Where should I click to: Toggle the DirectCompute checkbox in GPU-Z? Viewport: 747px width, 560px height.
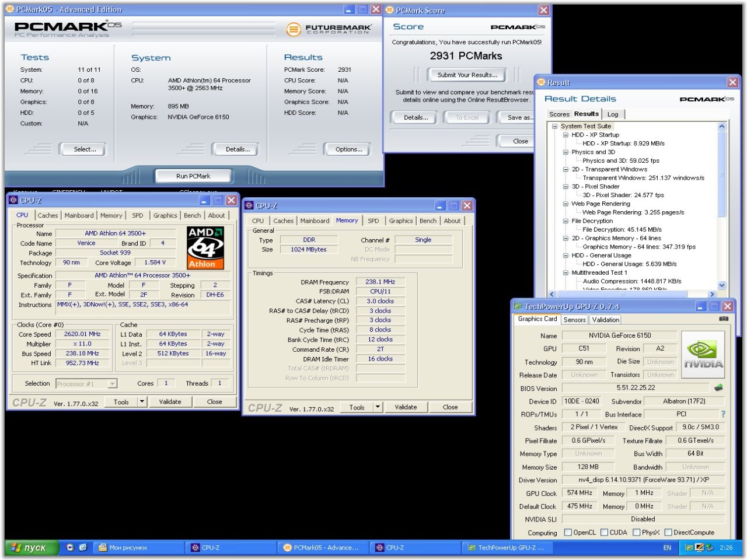click(668, 532)
